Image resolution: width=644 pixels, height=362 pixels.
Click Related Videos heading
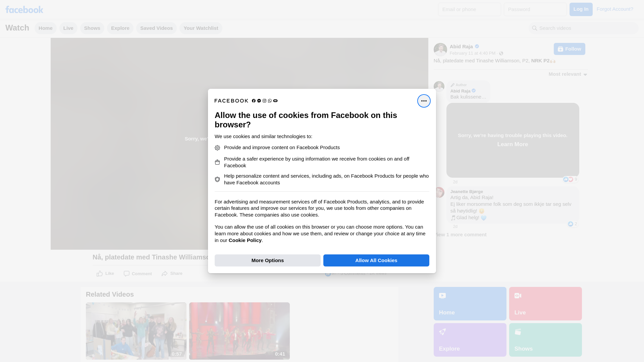[x=110, y=294]
